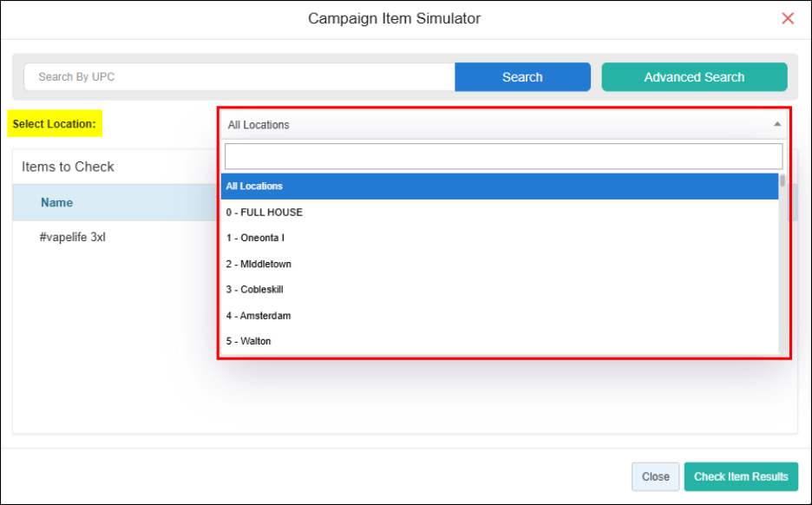Focus the location filter text box
This screenshot has width=812, height=505.
(503, 156)
